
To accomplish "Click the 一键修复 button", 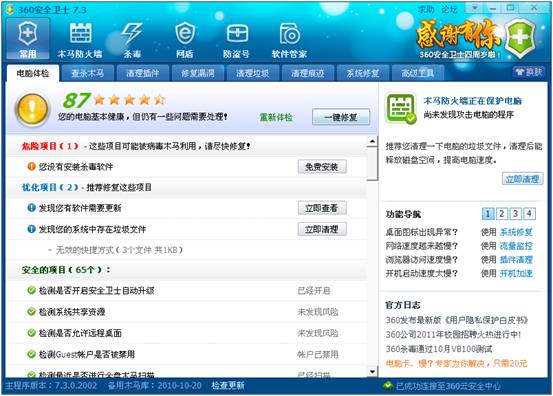I will point(341,117).
